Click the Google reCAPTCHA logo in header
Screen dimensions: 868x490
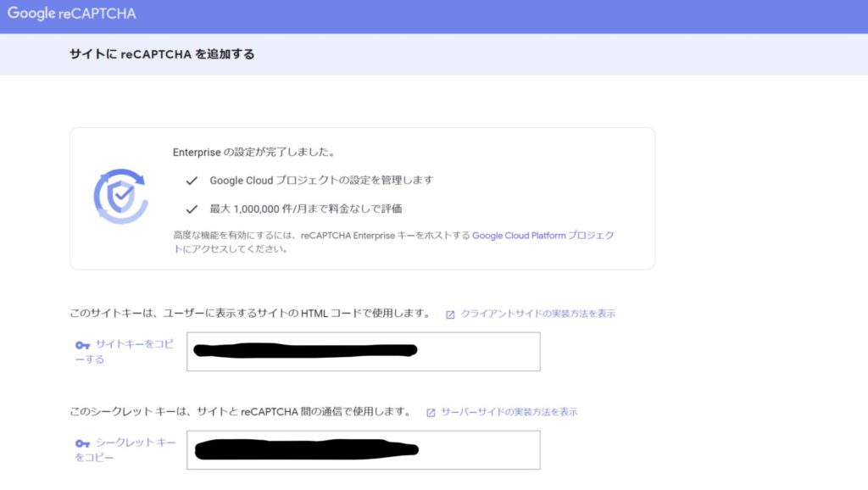71,14
